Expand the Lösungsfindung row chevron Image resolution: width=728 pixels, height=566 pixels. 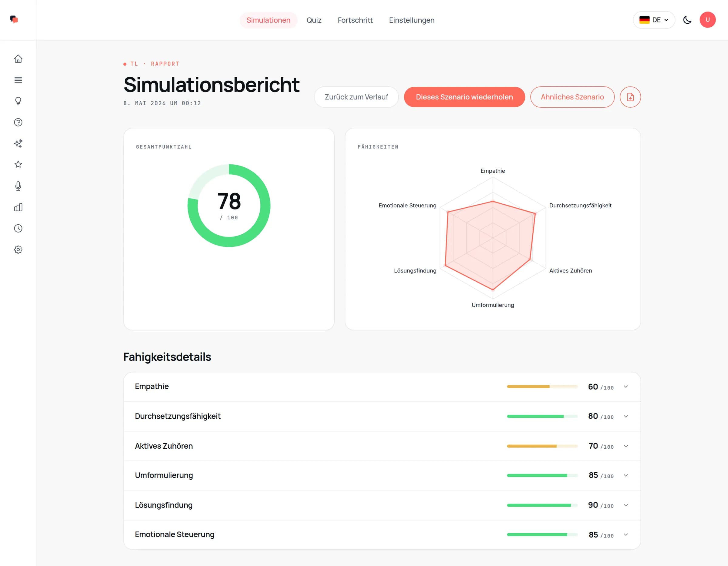(x=626, y=505)
